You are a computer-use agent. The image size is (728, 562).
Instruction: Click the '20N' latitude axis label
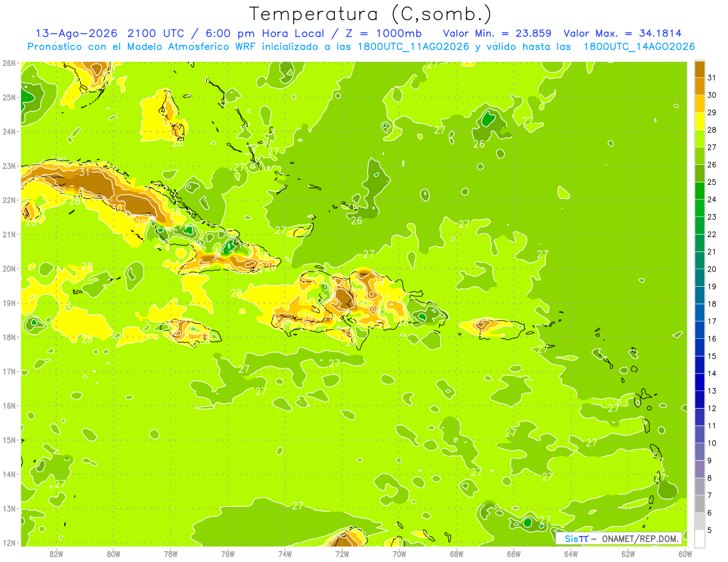pyautogui.click(x=9, y=269)
